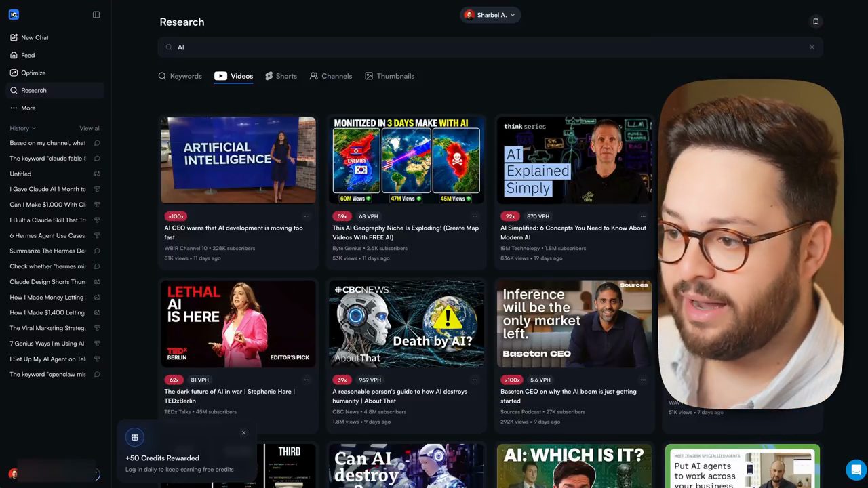Click the AI search input field

click(x=490, y=47)
